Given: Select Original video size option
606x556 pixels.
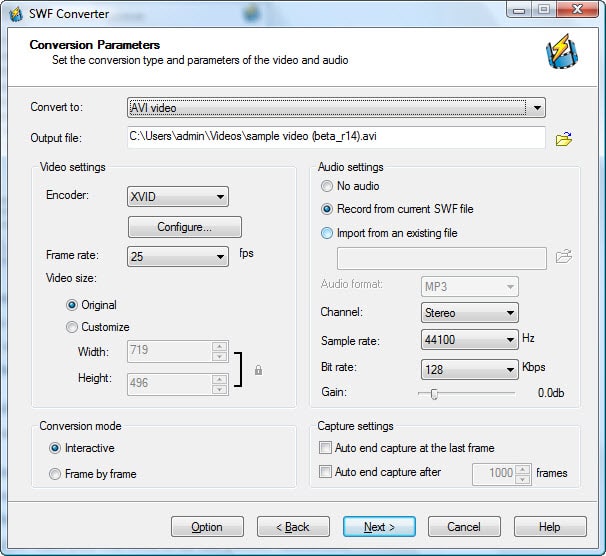Looking at the screenshot, I should [71, 305].
